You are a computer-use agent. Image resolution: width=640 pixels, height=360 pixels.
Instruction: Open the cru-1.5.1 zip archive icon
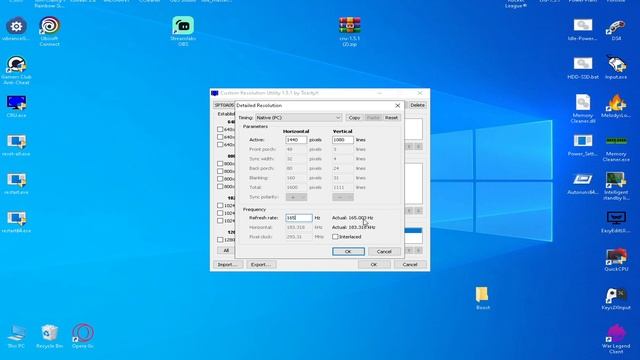350,25
